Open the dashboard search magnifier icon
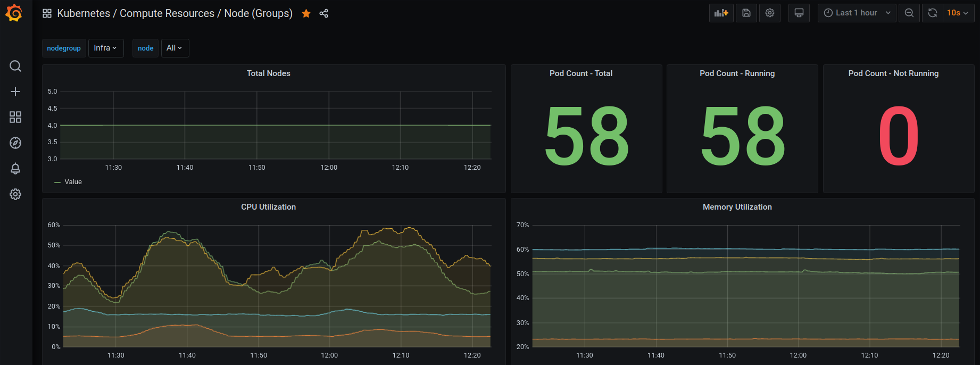Image resolution: width=980 pixels, height=365 pixels. [x=15, y=66]
